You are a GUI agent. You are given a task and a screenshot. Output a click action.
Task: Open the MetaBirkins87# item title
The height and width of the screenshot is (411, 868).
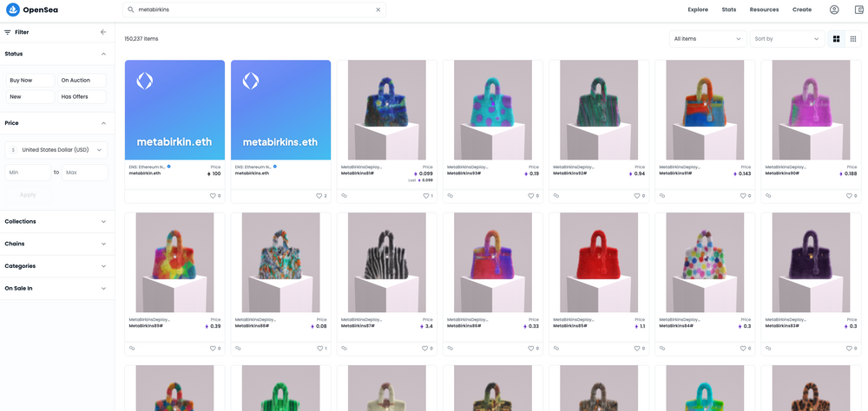tap(358, 326)
